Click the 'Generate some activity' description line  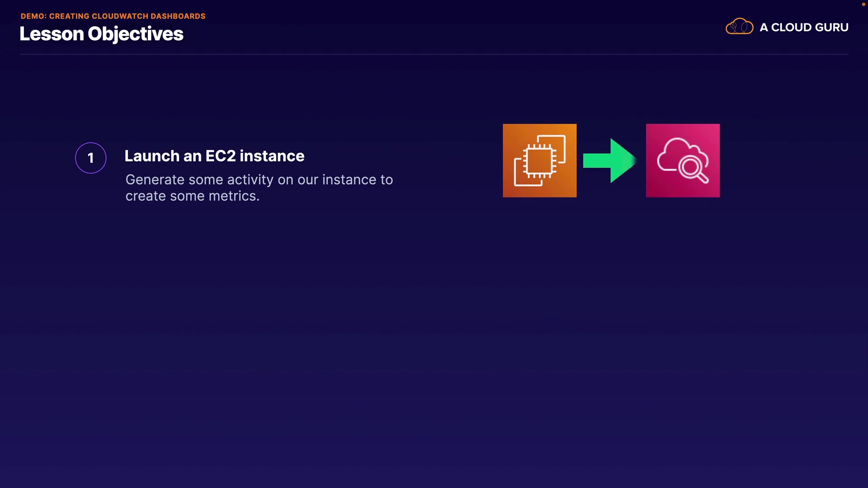click(259, 180)
